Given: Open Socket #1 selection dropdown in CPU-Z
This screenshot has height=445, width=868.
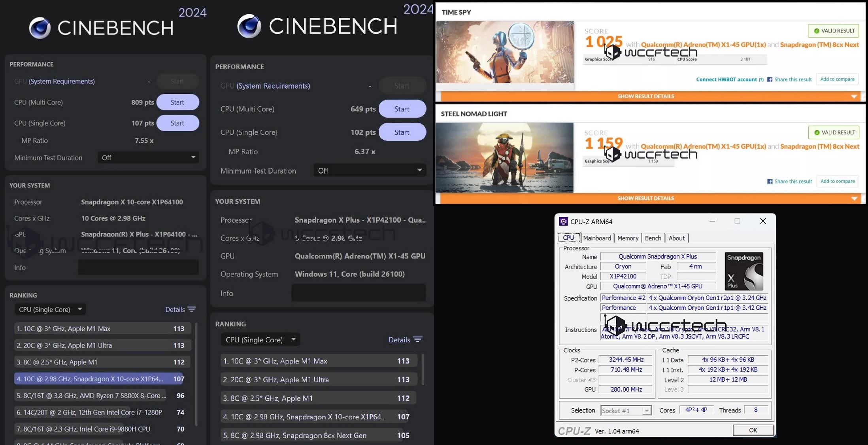Looking at the screenshot, I should (626, 411).
